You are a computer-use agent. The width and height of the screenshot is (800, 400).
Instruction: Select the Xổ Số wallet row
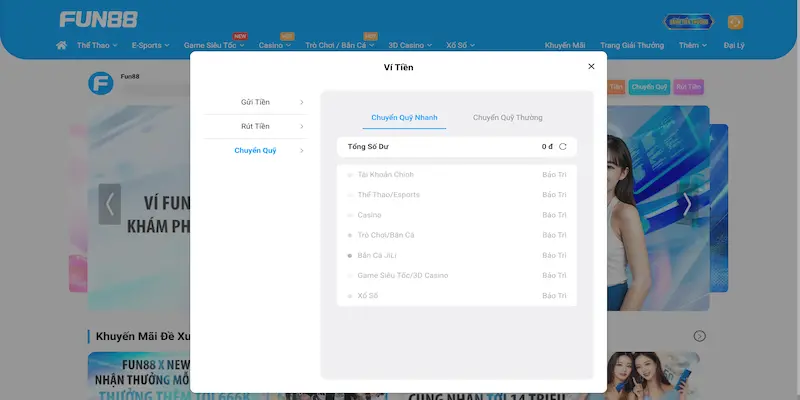pyautogui.click(x=457, y=295)
